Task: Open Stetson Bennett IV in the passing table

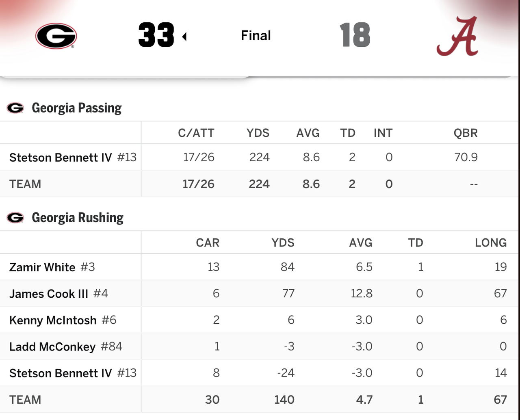Action: point(61,158)
